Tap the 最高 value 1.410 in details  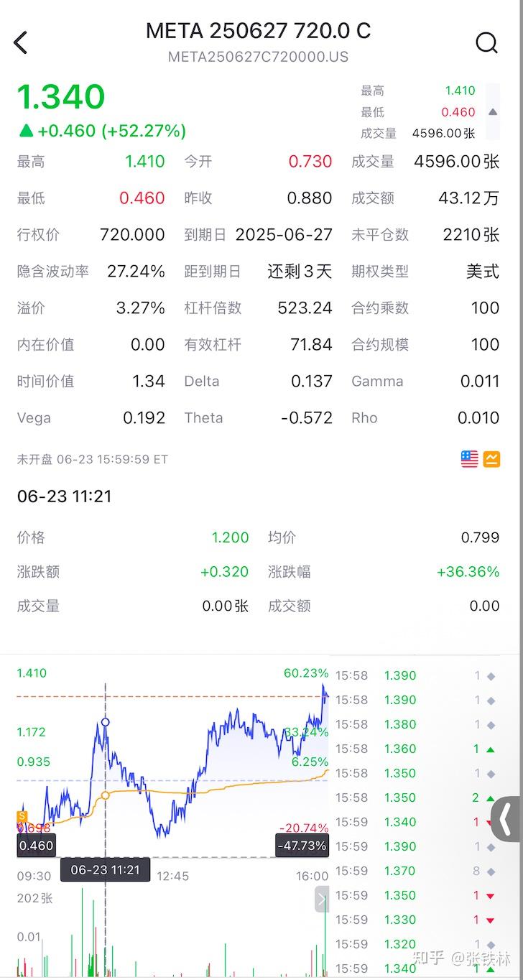click(x=145, y=162)
